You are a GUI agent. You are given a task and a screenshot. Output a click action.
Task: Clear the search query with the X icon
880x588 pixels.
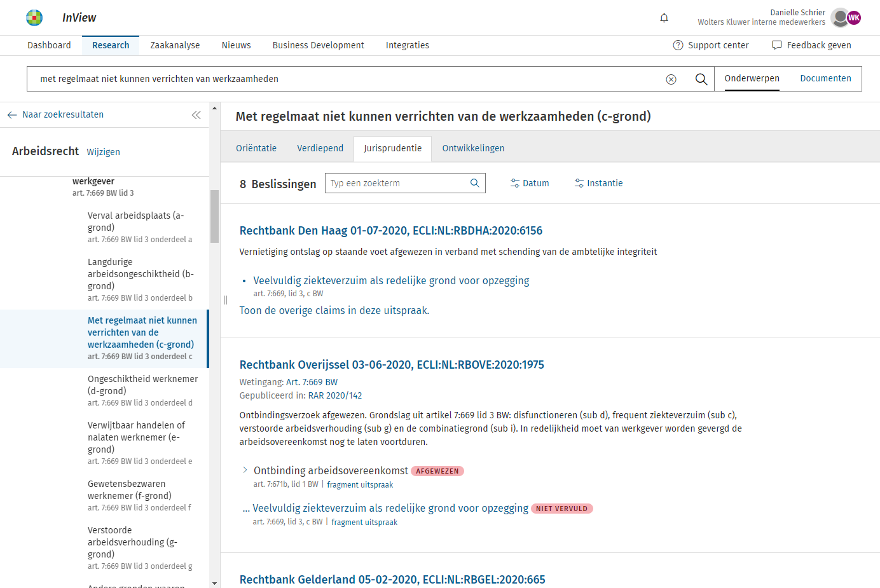pos(671,79)
